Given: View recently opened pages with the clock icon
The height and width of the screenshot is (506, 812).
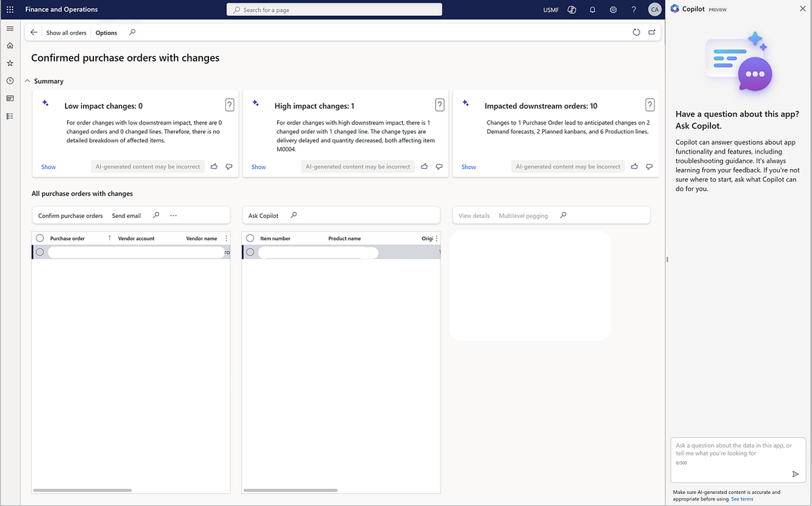Looking at the screenshot, I should [9, 80].
